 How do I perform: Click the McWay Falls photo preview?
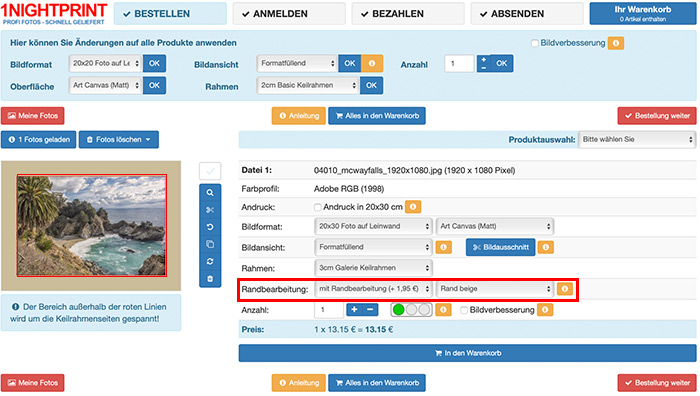pos(92,225)
